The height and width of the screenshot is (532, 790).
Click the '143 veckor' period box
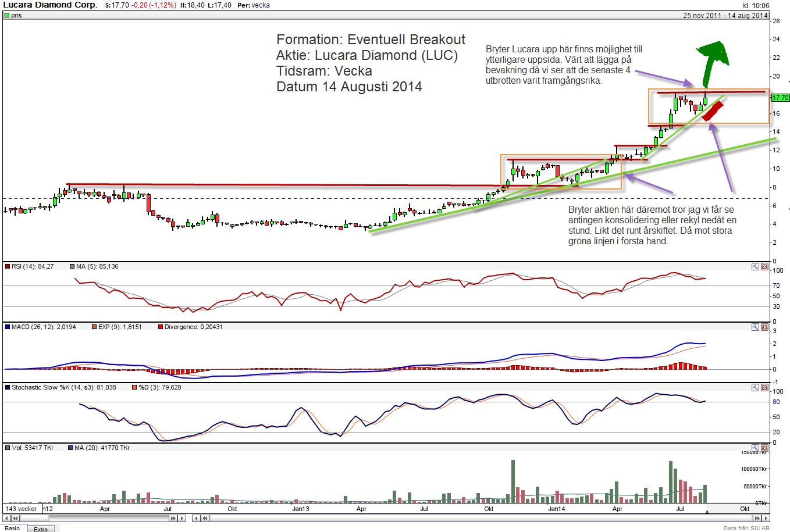(22, 509)
